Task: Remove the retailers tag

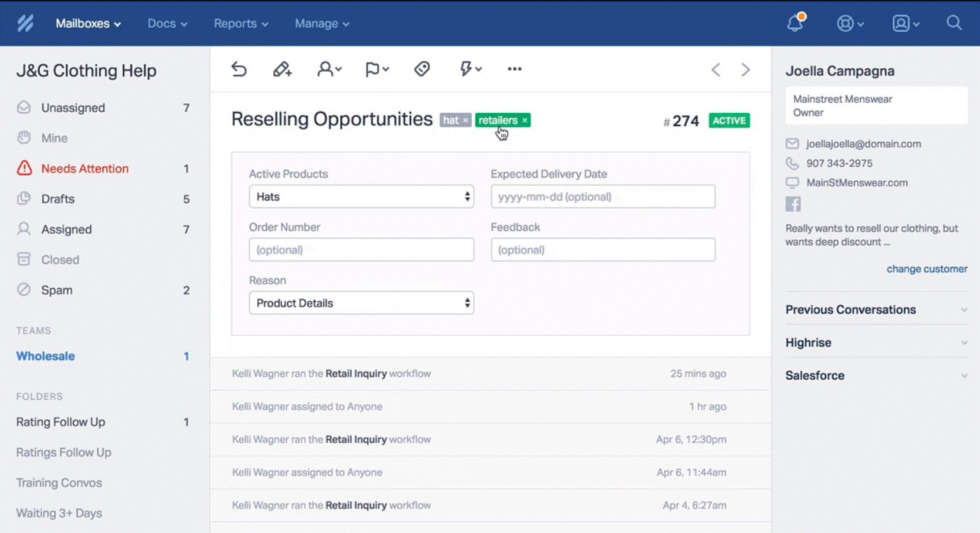Action: pos(524,120)
